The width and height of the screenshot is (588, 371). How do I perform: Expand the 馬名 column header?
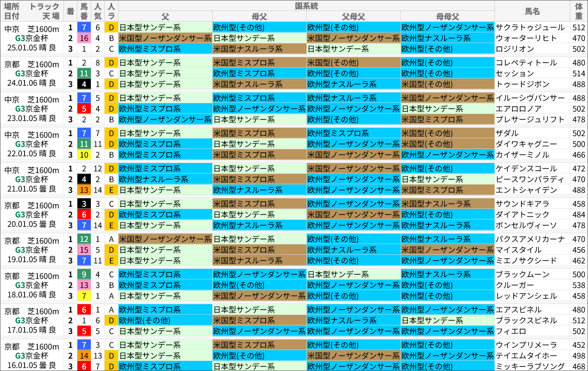531,10
